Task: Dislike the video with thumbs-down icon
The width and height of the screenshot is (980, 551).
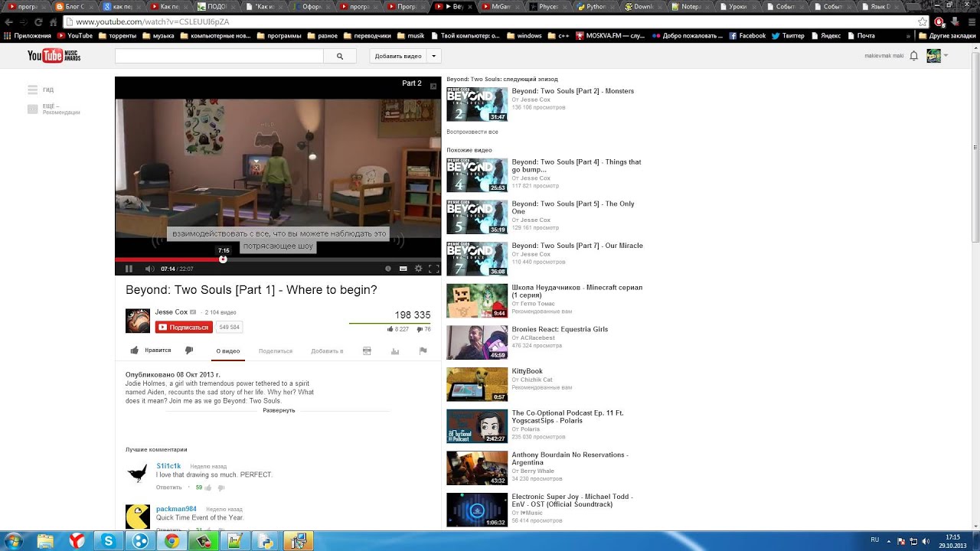Action: click(189, 350)
